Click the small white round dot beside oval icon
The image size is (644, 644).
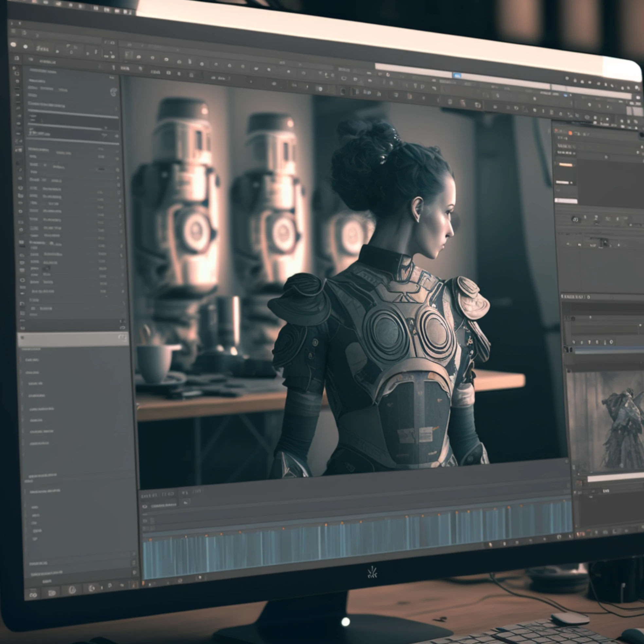tap(25, 47)
